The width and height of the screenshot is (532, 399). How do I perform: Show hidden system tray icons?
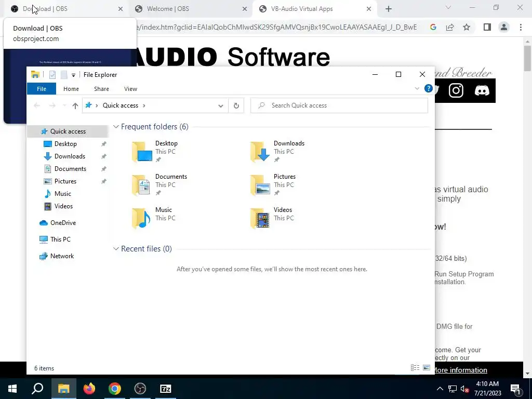pyautogui.click(x=440, y=389)
